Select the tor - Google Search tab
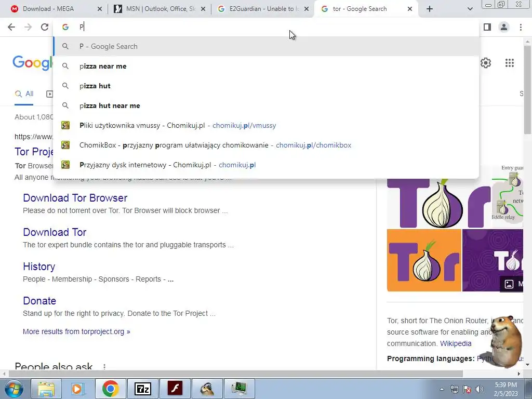Image resolution: width=532 pixels, height=399 pixels. (366, 9)
